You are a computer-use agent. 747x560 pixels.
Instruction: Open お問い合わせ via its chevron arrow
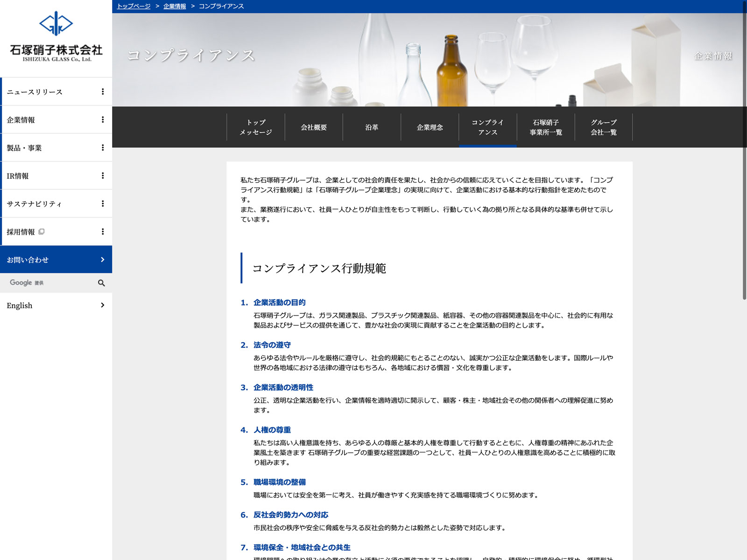point(103,260)
